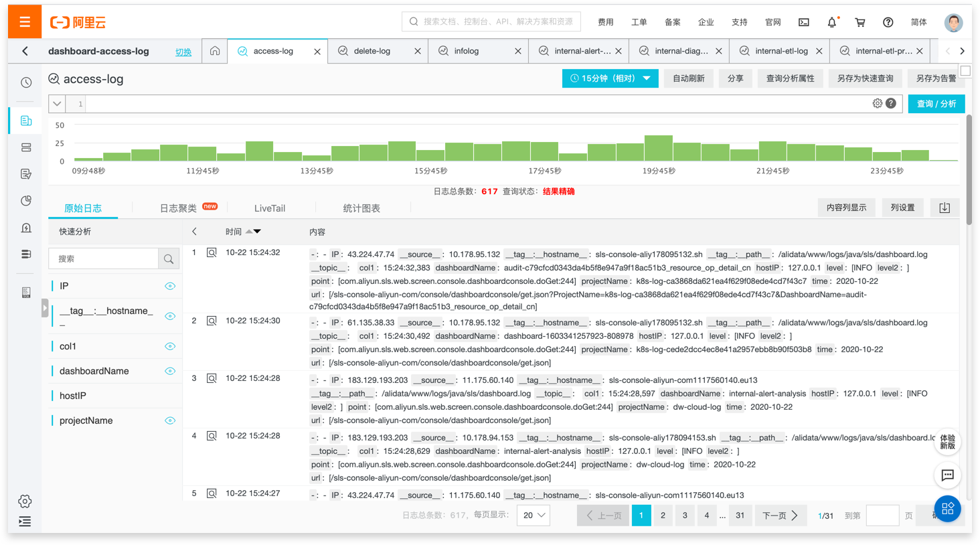This screenshot has width=980, height=545.
Task: Open detail view icon for log row 4
Action: pos(212,436)
